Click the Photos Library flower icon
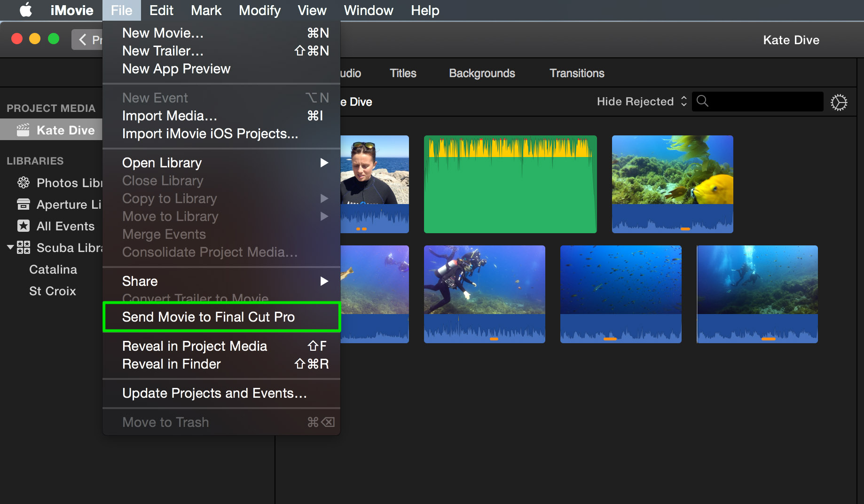 coord(24,182)
